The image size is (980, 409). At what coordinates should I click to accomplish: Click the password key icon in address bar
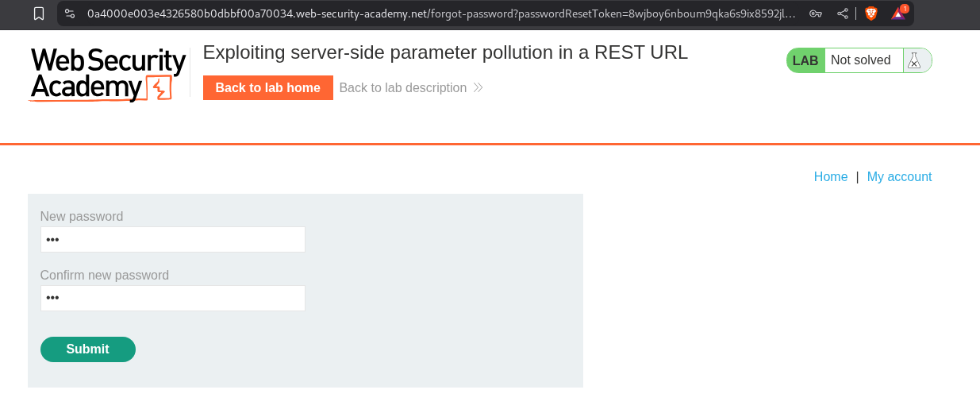click(816, 14)
